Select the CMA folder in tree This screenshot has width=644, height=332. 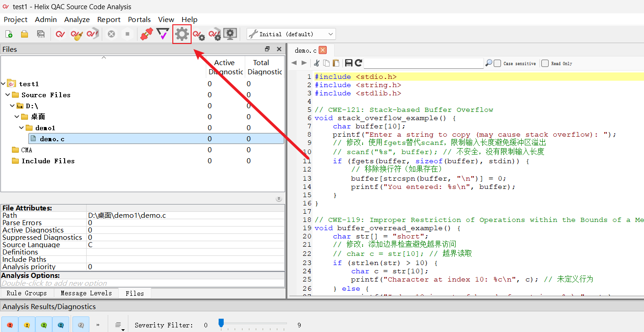[27, 150]
